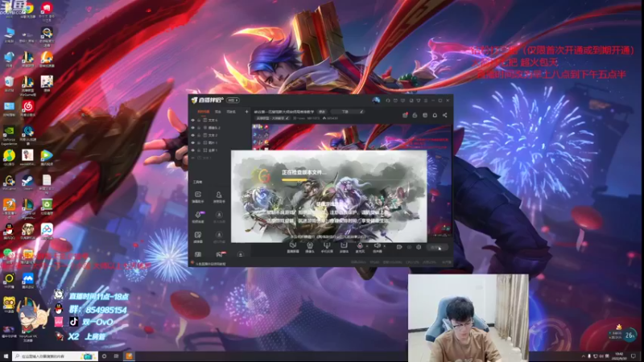Screen dimensions: 644x362
Task: Click the start streaming button
Action: (x=437, y=247)
